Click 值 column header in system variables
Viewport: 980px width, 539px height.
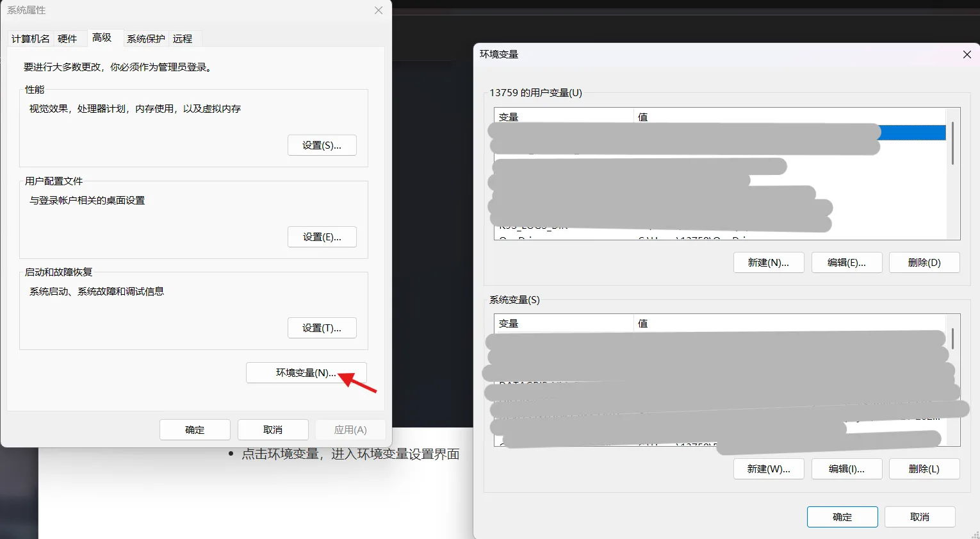(790, 323)
